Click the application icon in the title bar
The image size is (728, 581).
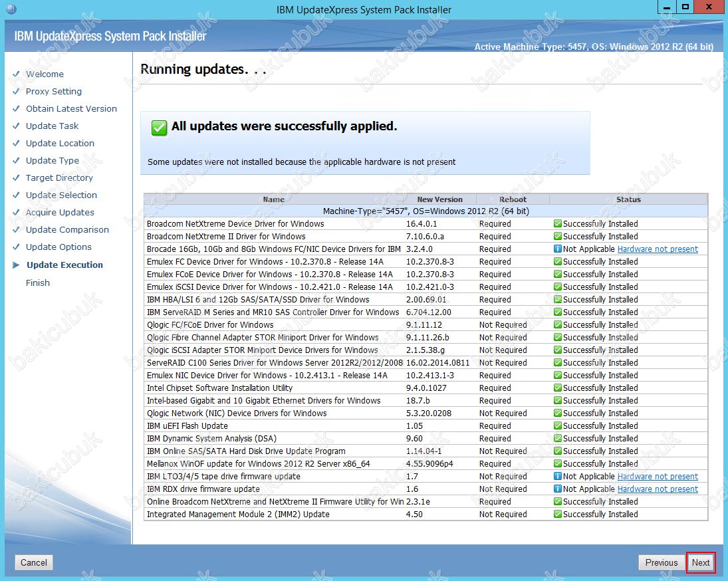tap(11, 9)
